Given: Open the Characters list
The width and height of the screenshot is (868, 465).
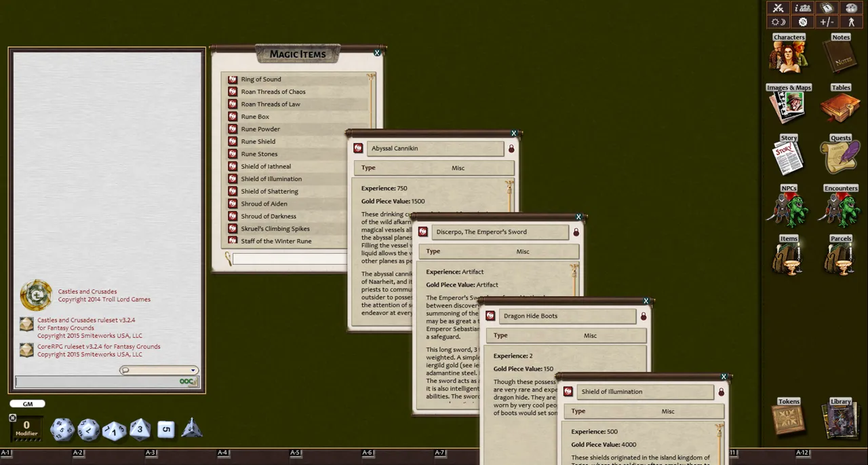Looking at the screenshot, I should pos(789,54).
